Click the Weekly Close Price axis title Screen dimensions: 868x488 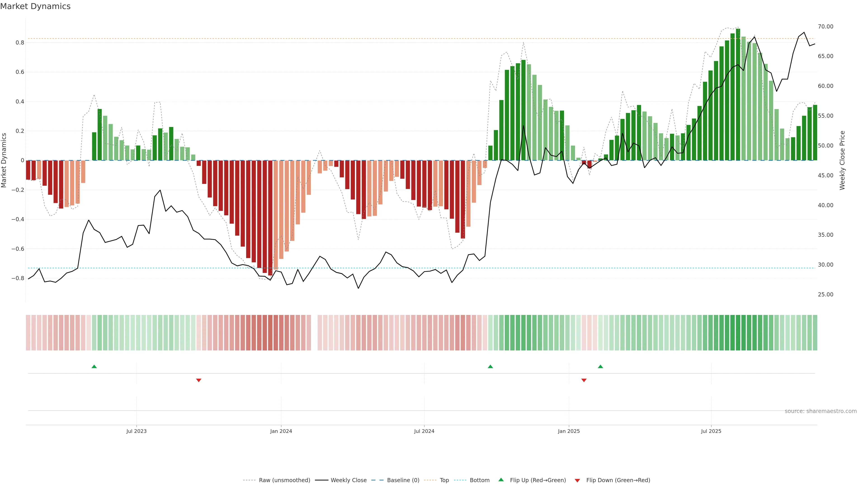(x=842, y=160)
